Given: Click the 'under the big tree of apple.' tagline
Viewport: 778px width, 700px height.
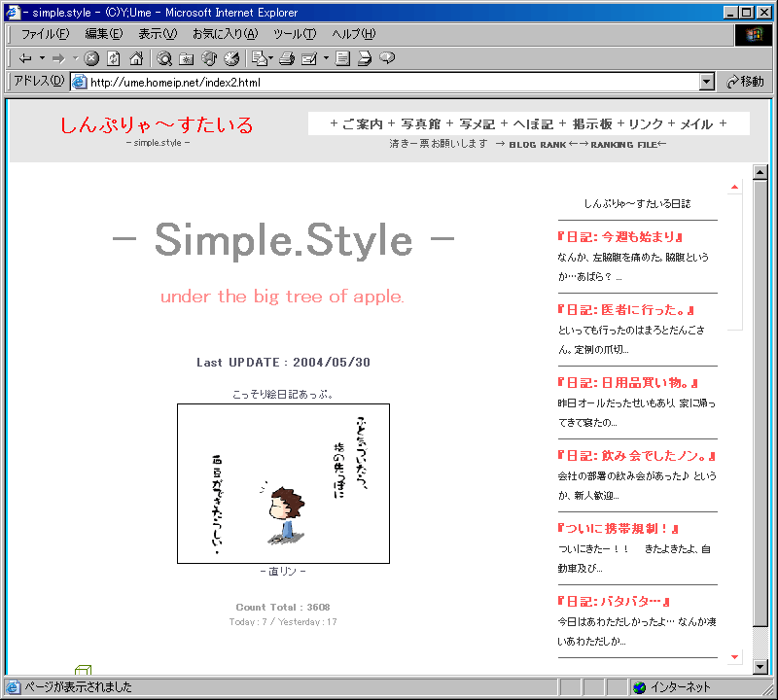Looking at the screenshot, I should click(x=282, y=297).
